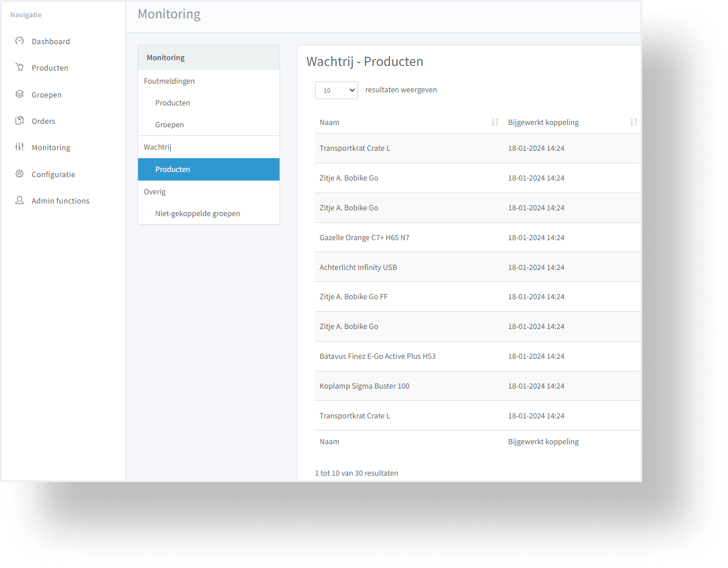Click the Admin functions user icon

[x=19, y=200]
